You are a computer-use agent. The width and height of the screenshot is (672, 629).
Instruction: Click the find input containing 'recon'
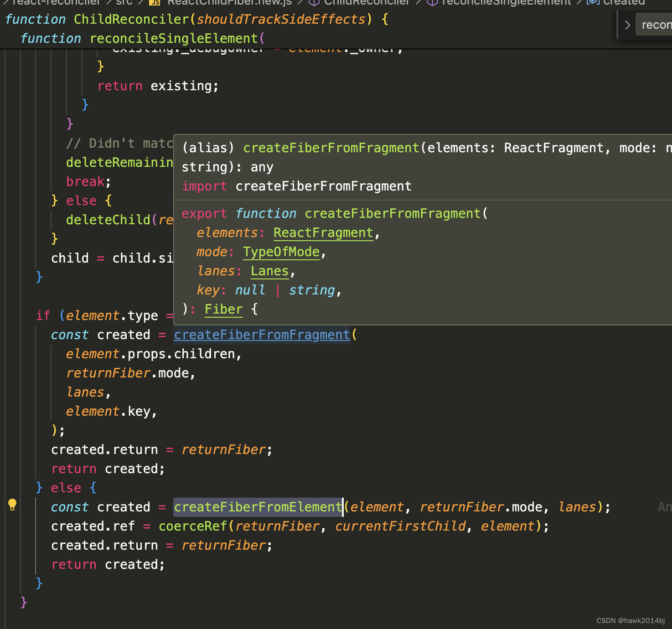(x=655, y=25)
